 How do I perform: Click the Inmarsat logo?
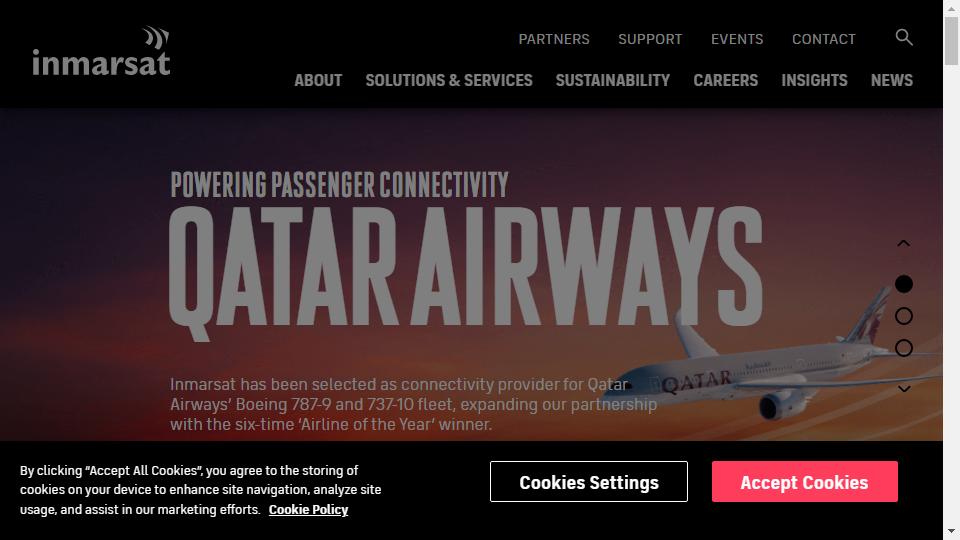coord(101,51)
